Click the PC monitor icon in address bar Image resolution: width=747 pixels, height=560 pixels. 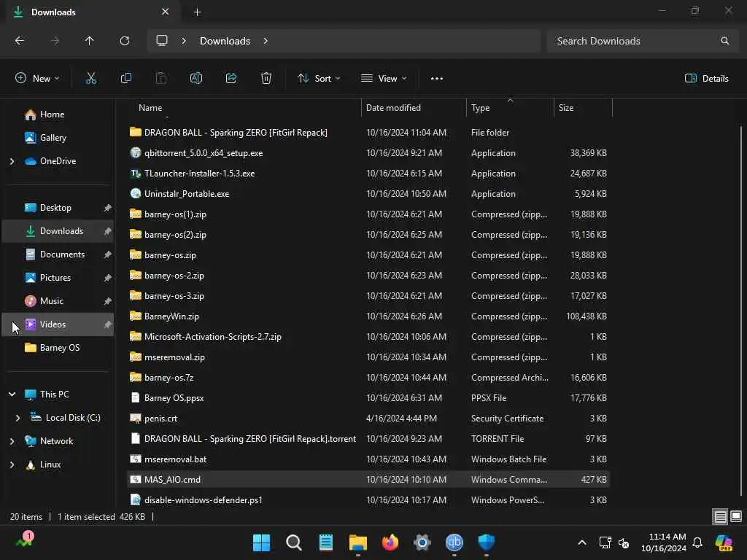point(162,41)
